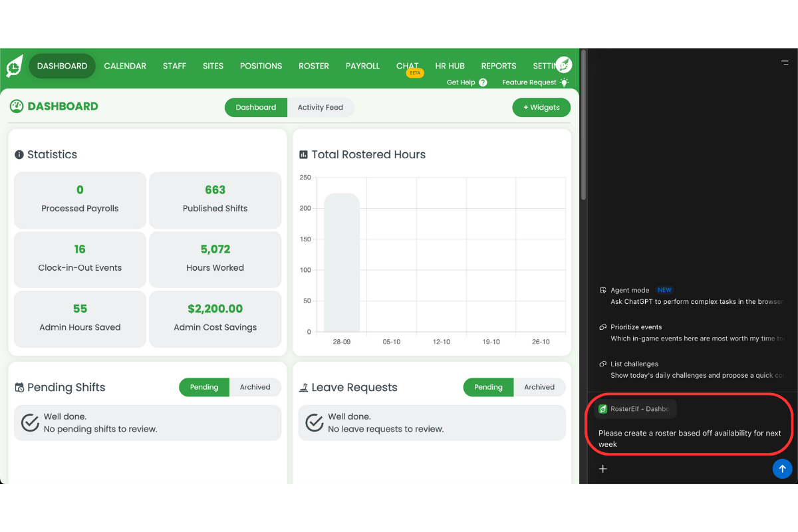This screenshot has width=798, height=532.
Task: Click the info icon beside Statistics
Action: (19, 154)
